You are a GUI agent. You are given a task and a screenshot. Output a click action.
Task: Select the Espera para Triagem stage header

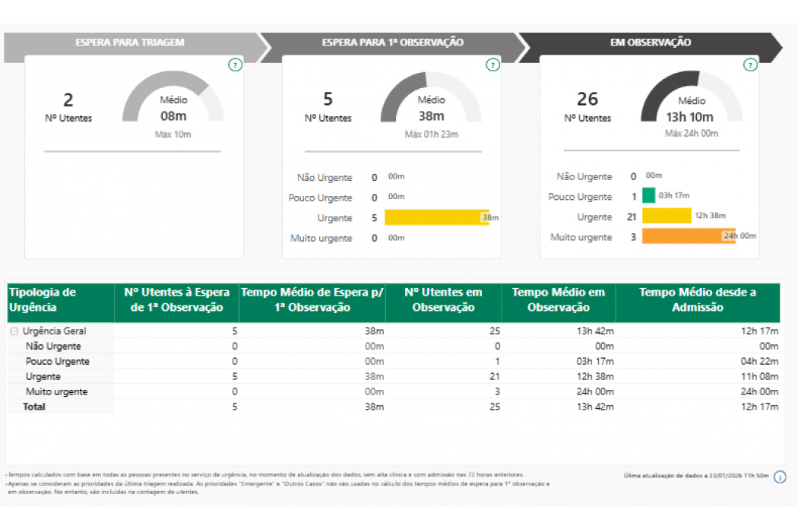click(x=130, y=43)
